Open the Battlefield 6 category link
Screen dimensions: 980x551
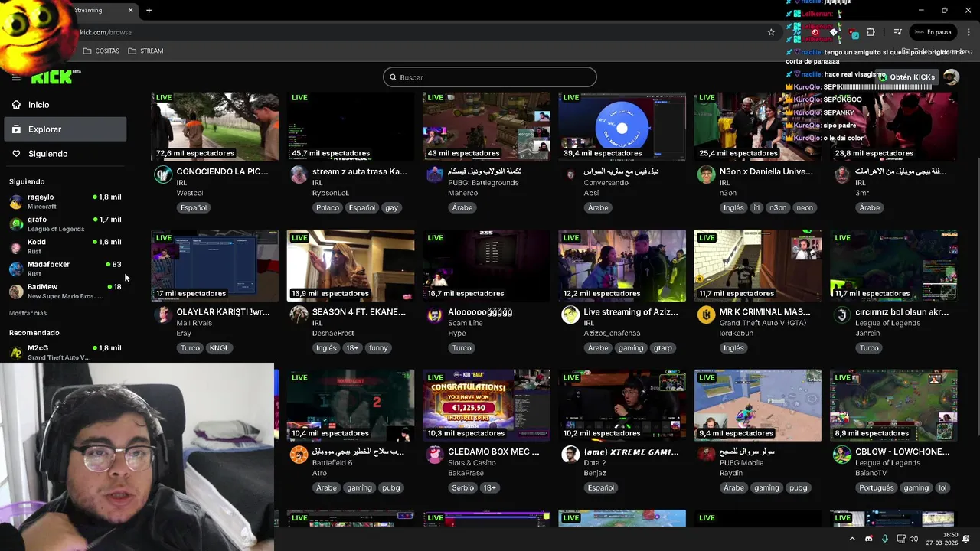pyautogui.click(x=332, y=463)
